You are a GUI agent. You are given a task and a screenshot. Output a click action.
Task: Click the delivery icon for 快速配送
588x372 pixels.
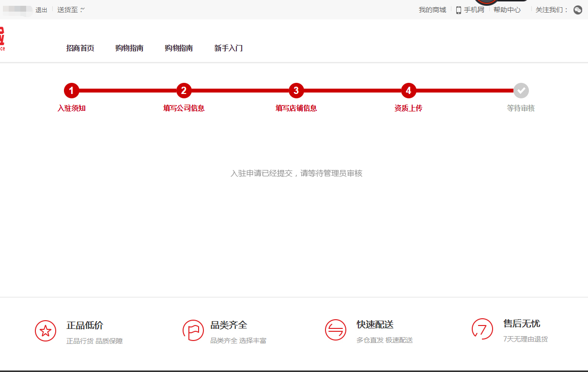coord(336,330)
